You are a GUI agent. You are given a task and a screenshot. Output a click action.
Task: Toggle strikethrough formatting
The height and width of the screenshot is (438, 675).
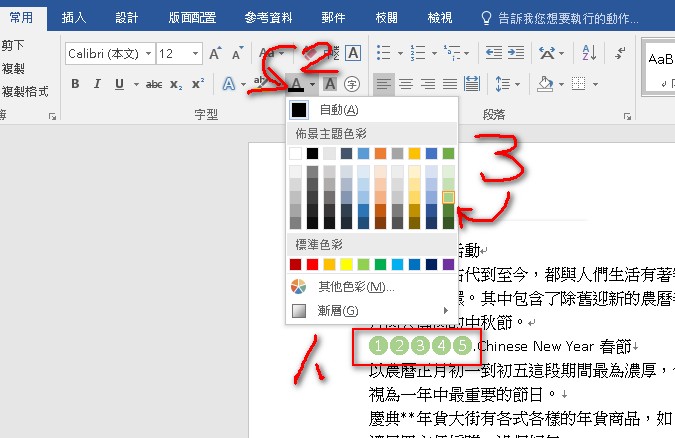(154, 84)
